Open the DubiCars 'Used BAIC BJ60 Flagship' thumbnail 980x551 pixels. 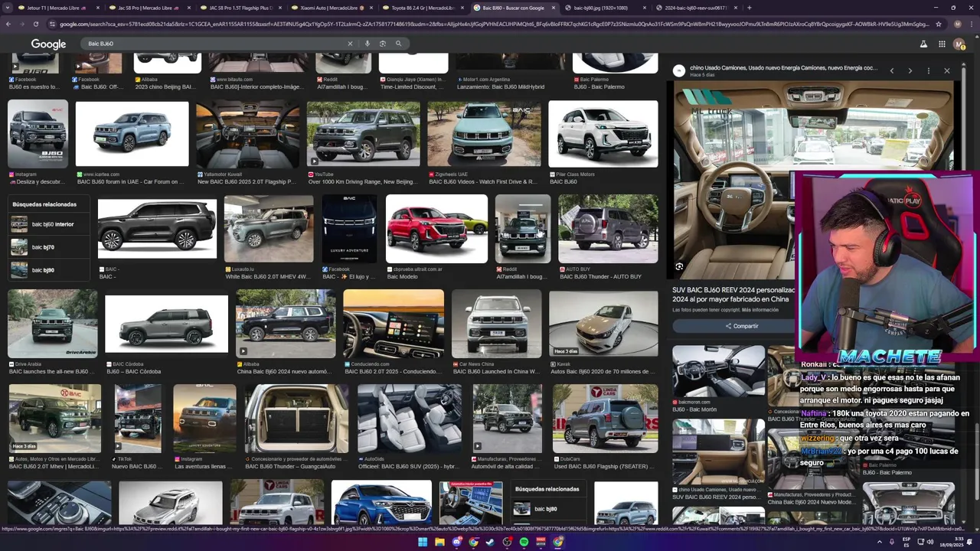(605, 418)
